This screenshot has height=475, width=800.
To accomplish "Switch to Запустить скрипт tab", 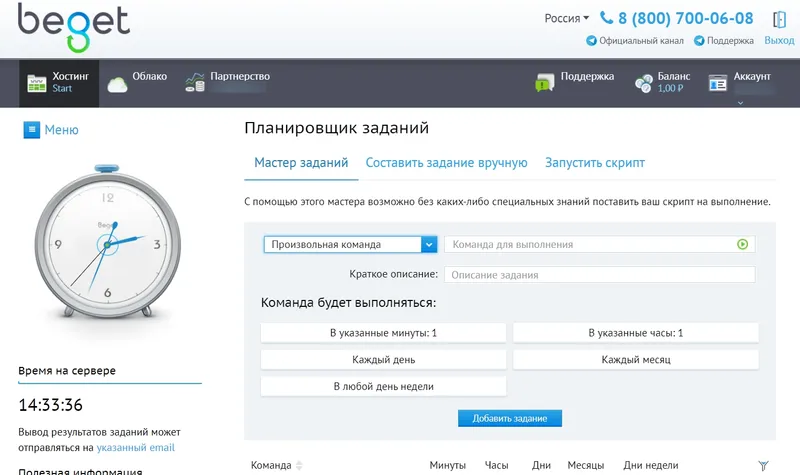I will click(595, 163).
